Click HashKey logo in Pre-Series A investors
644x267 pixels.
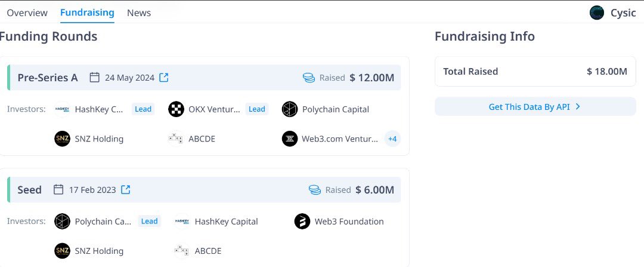pyautogui.click(x=62, y=109)
